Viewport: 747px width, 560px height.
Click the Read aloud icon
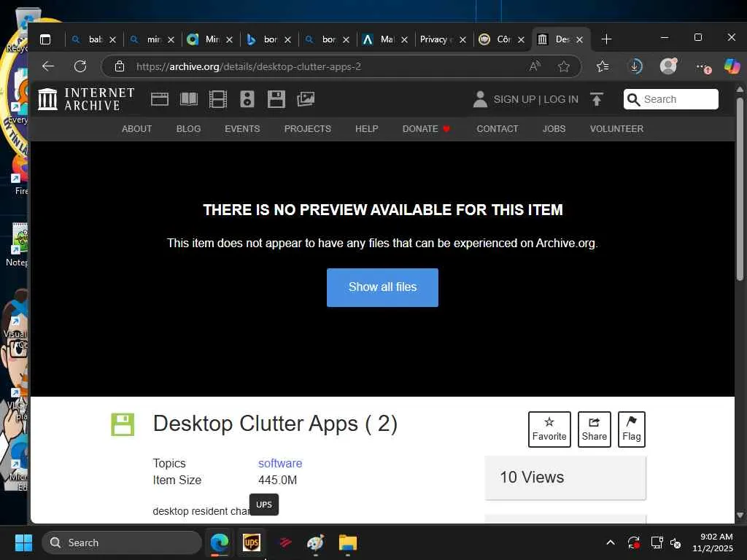tap(535, 66)
